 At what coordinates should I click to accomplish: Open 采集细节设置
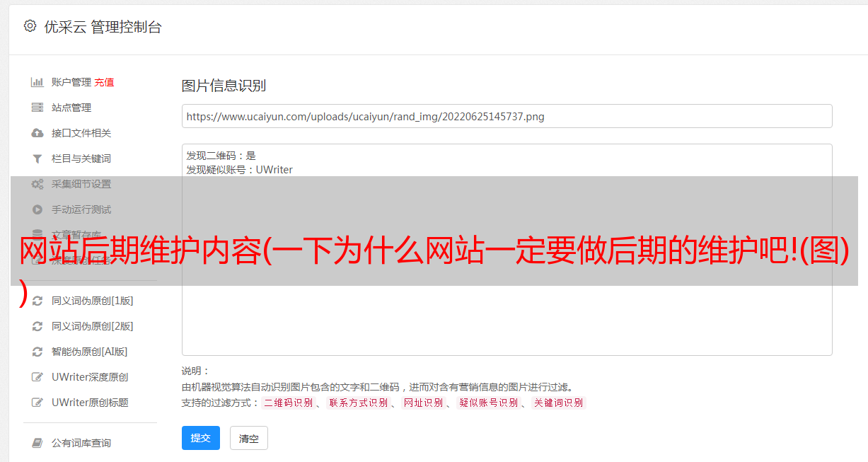81,184
